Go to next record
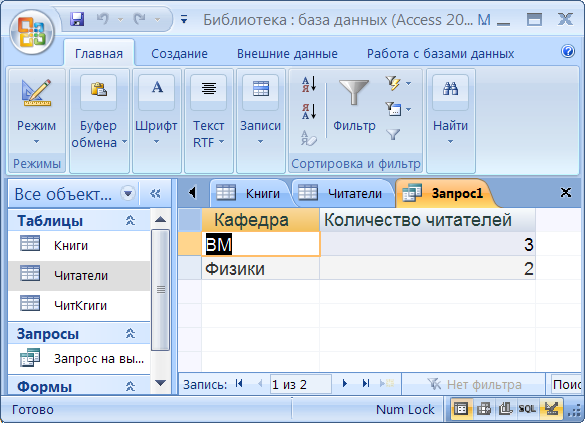The width and height of the screenshot is (585, 423). (345, 383)
